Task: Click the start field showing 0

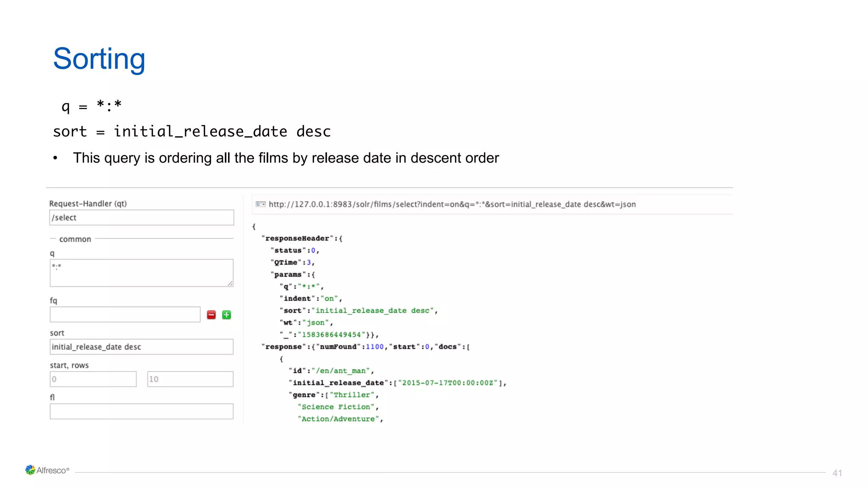Action: pyautogui.click(x=93, y=379)
